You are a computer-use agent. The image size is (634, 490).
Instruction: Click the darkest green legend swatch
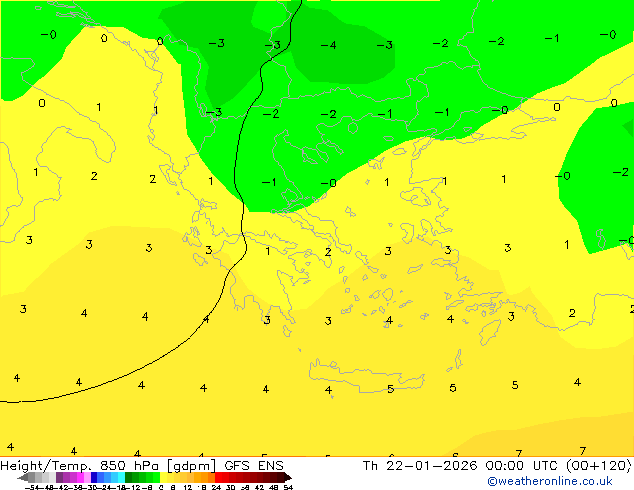(128, 477)
